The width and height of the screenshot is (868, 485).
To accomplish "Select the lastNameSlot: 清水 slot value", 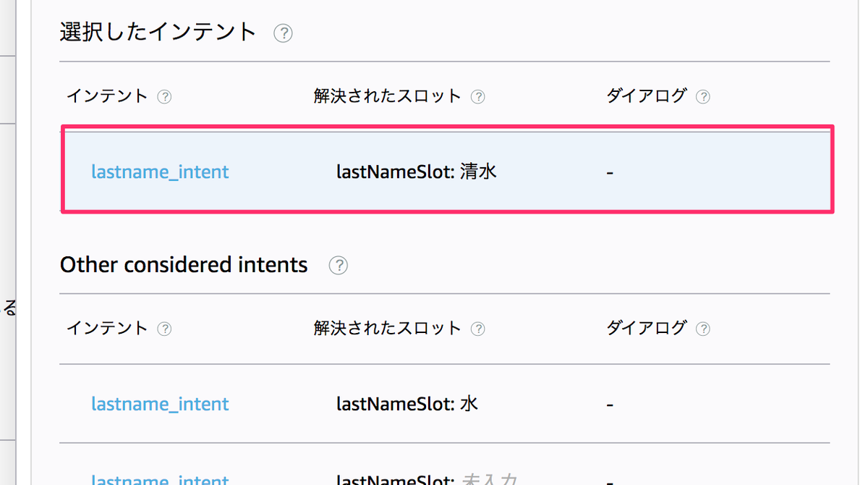I will 417,172.
